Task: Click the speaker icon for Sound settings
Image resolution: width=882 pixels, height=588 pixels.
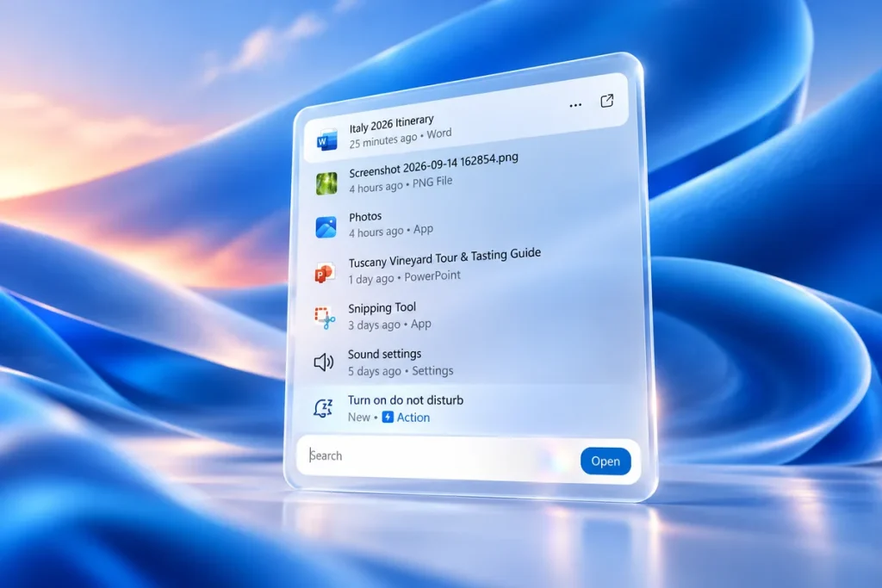Action: [x=324, y=362]
